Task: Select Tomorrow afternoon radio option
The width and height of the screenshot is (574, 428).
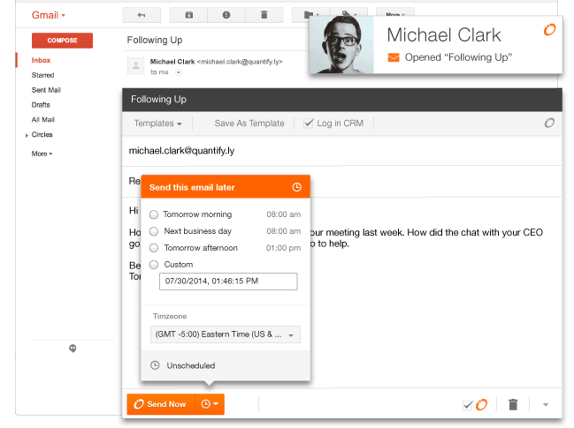Action: (154, 248)
